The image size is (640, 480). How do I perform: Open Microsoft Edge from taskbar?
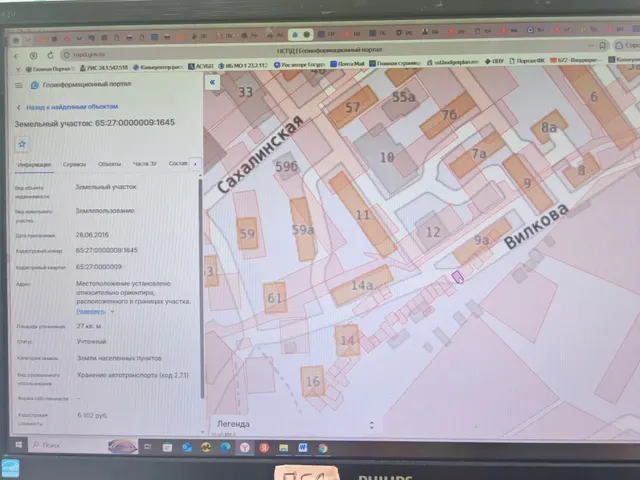pos(225,447)
